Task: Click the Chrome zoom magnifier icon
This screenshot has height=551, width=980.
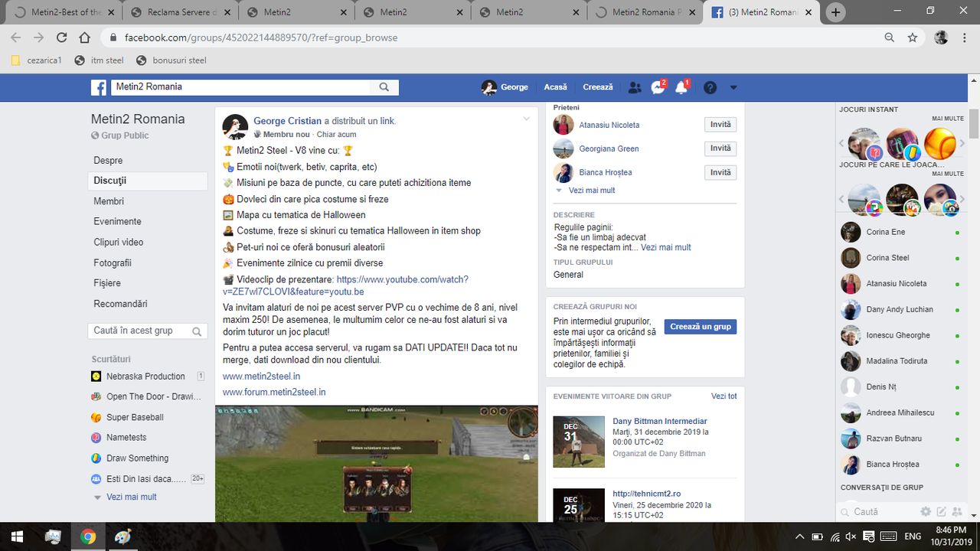Action: 889,37
